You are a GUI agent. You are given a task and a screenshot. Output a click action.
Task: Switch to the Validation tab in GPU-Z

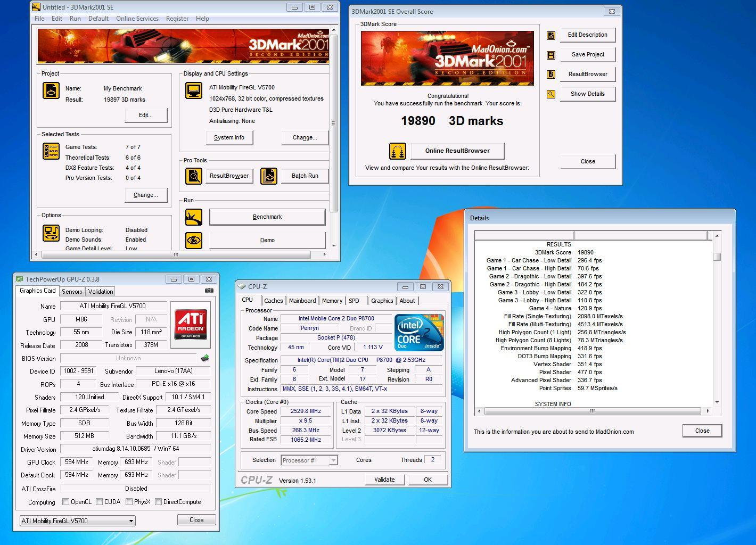point(101,291)
